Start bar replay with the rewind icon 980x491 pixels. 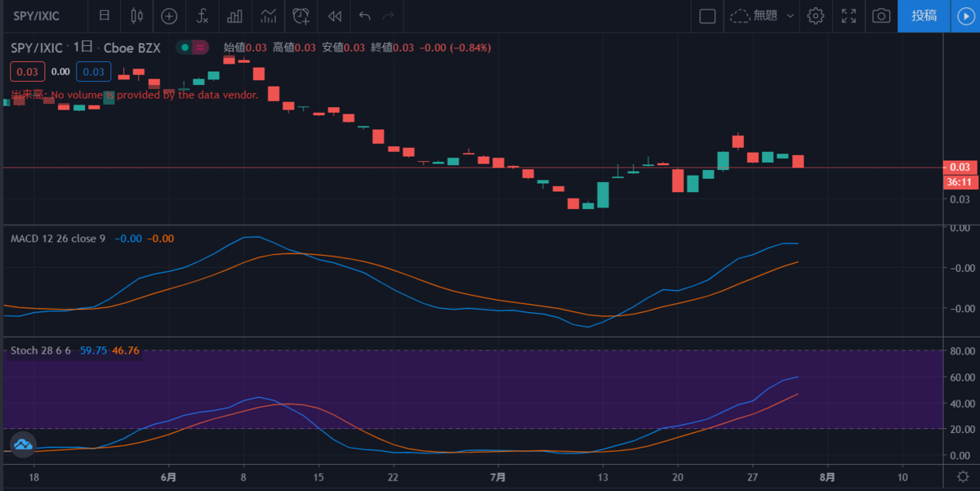334,16
